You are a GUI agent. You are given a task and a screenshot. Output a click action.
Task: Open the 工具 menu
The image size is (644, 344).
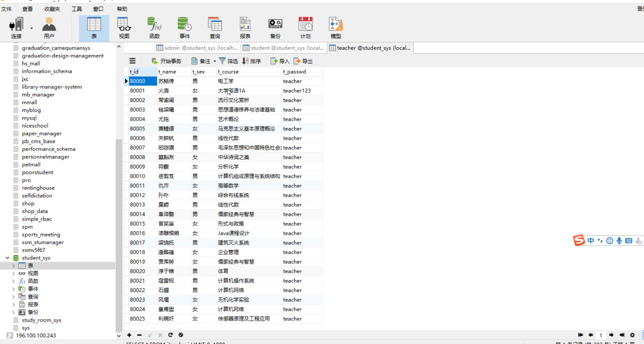click(77, 9)
